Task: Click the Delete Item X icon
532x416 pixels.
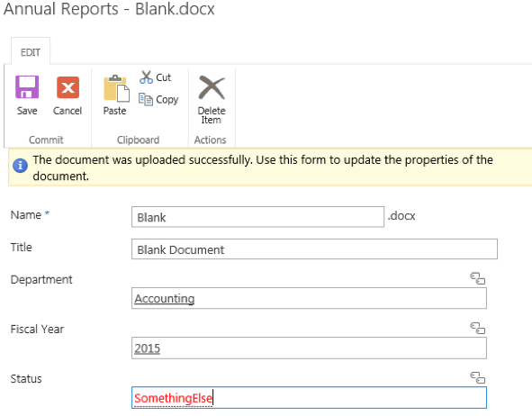Action: tap(212, 87)
